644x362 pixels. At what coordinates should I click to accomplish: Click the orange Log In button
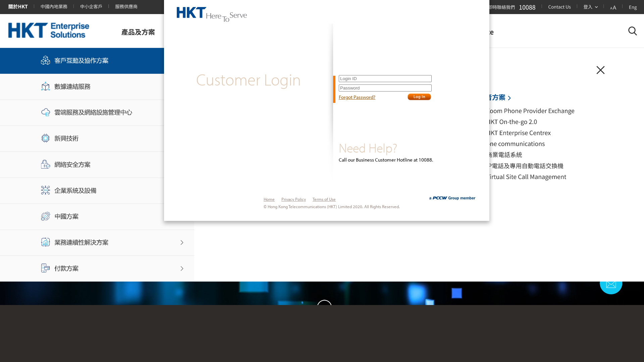coord(419,97)
